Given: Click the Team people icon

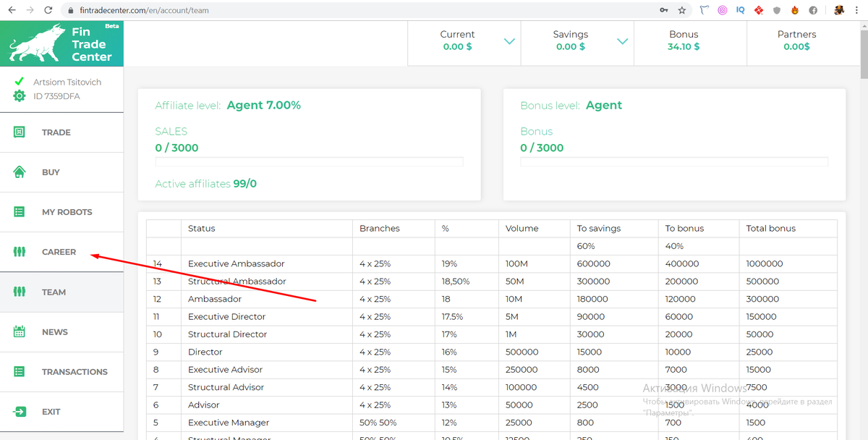Looking at the screenshot, I should tap(19, 292).
